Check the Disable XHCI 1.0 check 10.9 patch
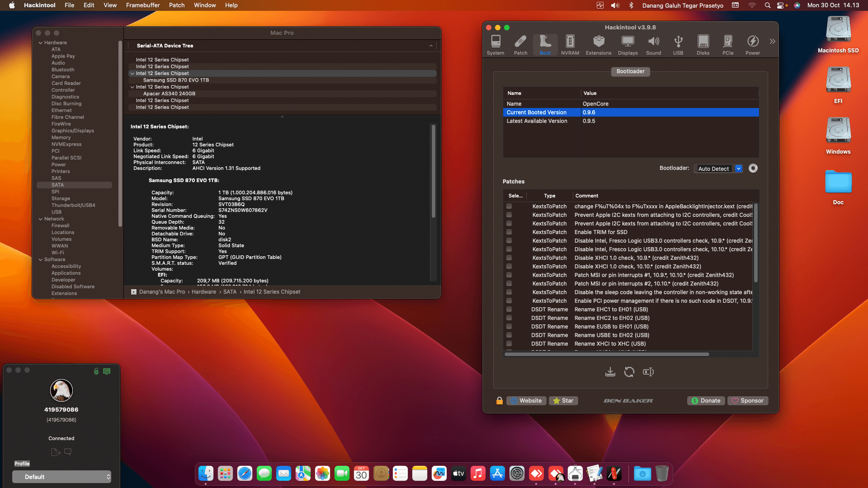868x488 pixels. 509,258
